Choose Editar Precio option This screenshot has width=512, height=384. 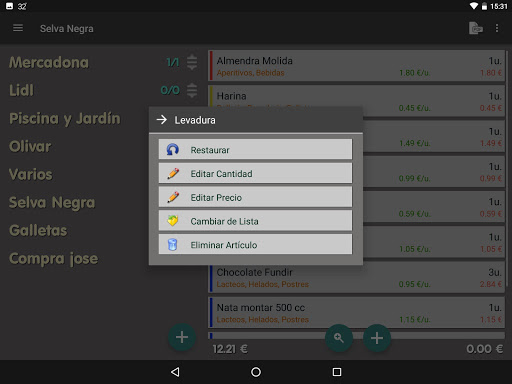255,197
